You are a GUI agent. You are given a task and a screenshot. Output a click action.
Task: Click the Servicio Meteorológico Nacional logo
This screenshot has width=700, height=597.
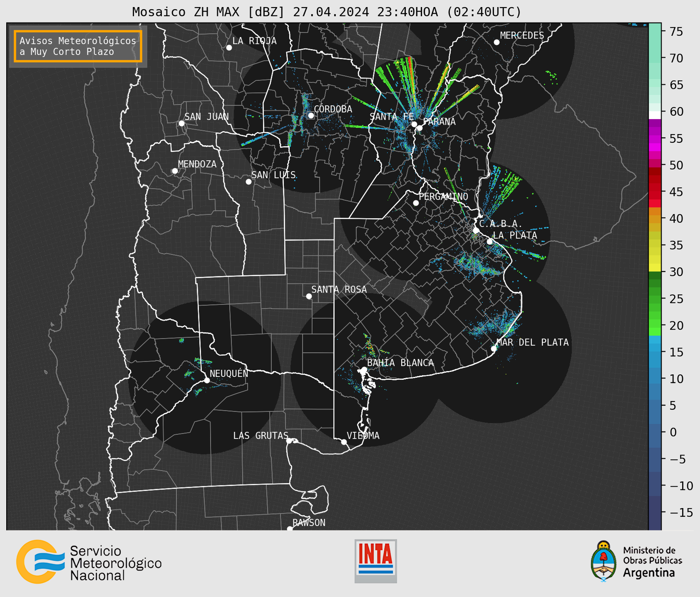[x=89, y=562]
